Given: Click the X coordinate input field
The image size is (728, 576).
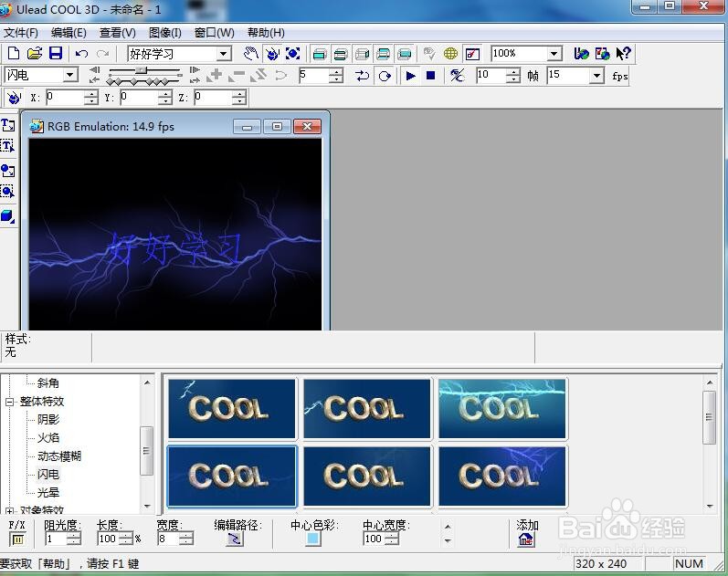Looking at the screenshot, I should [66, 98].
